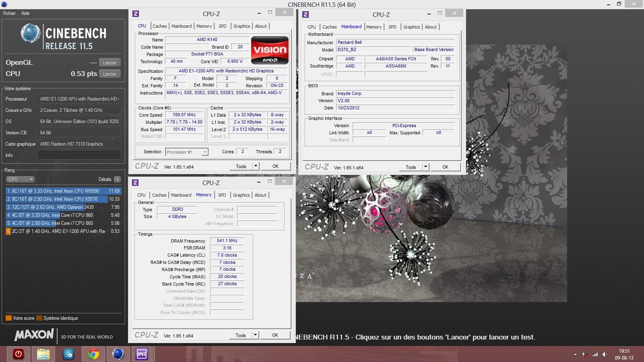Open the CPU ranking dropdown
Screen dimensions: 644x362
click(x=20, y=179)
